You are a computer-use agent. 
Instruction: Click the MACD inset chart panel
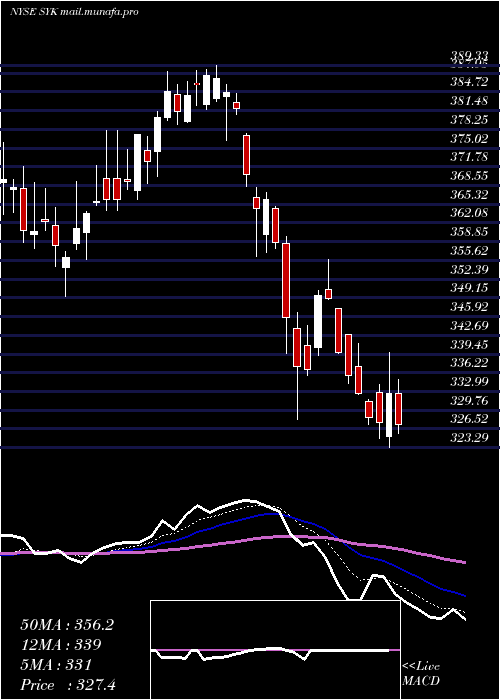click(x=275, y=650)
